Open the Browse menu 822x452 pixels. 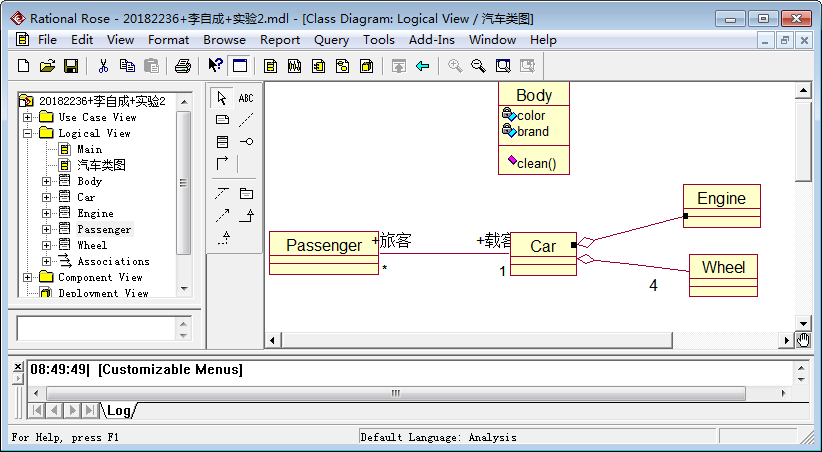tap(224, 40)
